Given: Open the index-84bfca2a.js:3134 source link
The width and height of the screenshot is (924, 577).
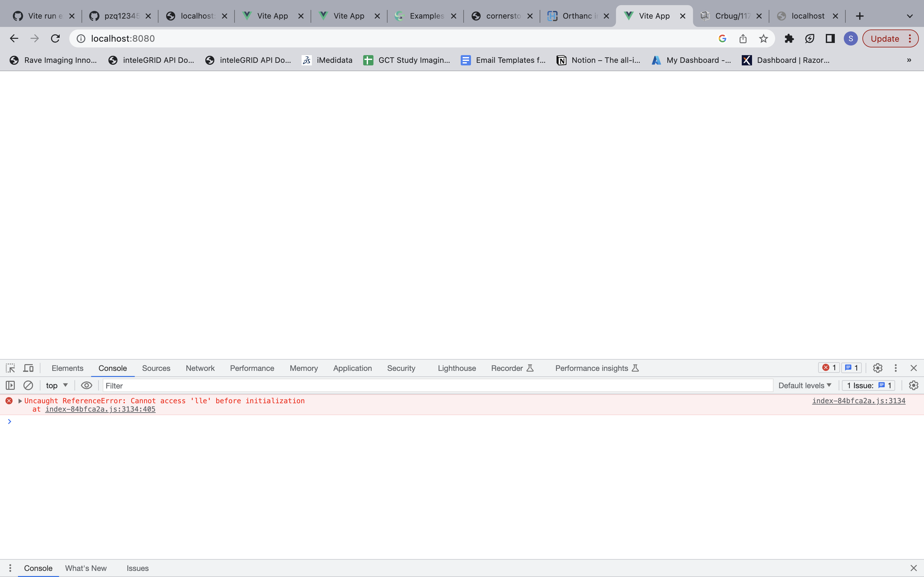Looking at the screenshot, I should point(858,401).
